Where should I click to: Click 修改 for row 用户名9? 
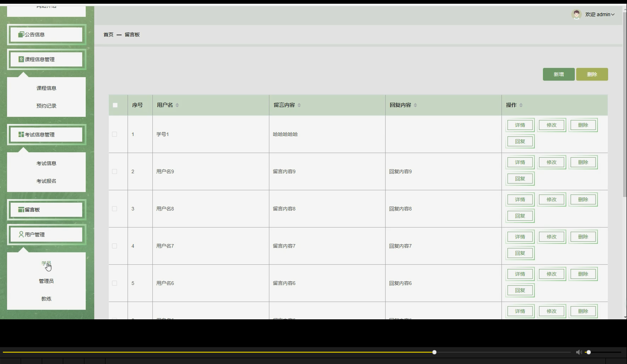coord(552,162)
